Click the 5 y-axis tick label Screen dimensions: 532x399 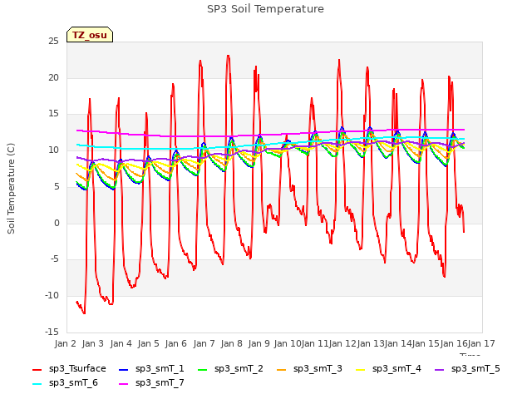point(57,186)
